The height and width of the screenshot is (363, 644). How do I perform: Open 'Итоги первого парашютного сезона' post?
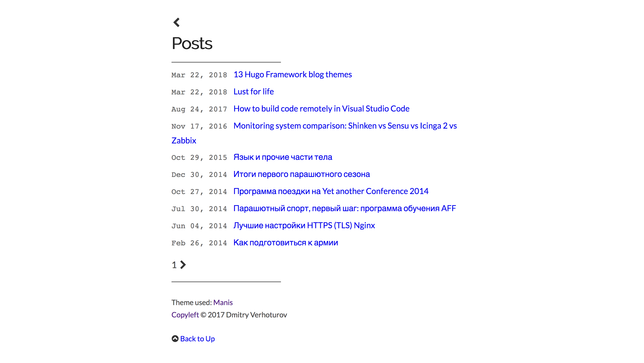pos(301,174)
